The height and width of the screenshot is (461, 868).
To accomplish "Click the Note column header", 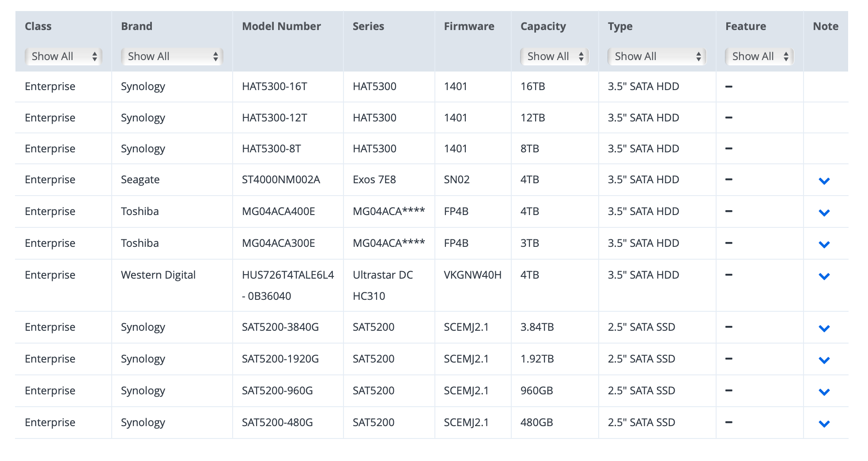I will tap(826, 26).
